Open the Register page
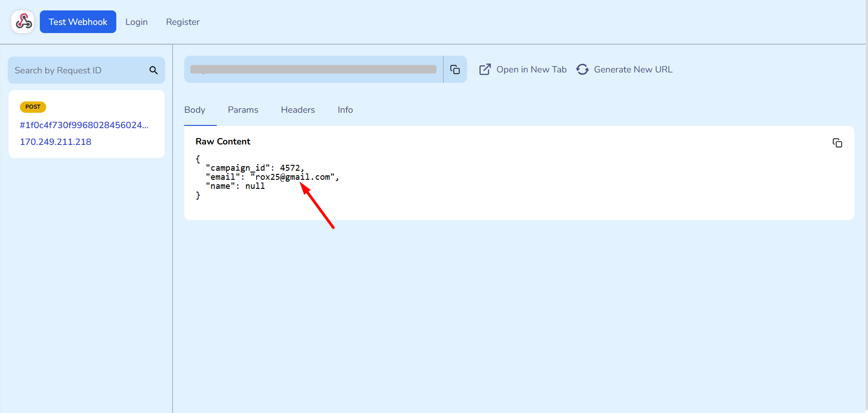 pyautogui.click(x=182, y=22)
